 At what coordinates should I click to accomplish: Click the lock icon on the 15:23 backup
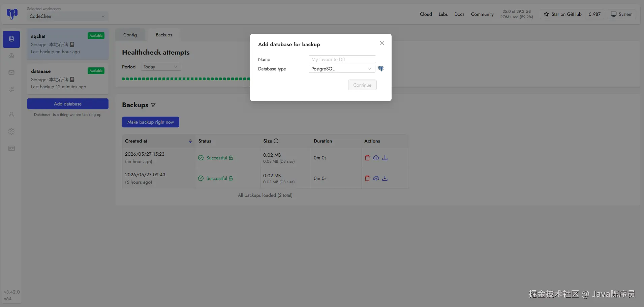pos(231,158)
